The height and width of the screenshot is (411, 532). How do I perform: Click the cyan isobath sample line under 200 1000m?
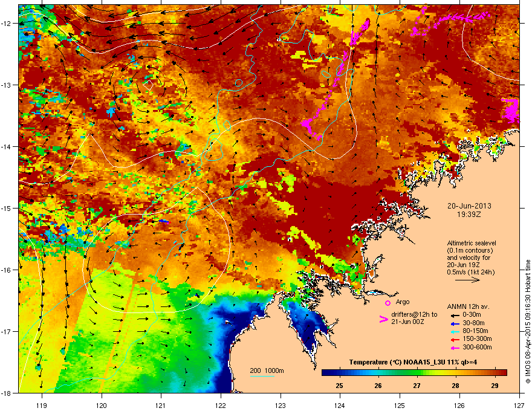click(262, 376)
